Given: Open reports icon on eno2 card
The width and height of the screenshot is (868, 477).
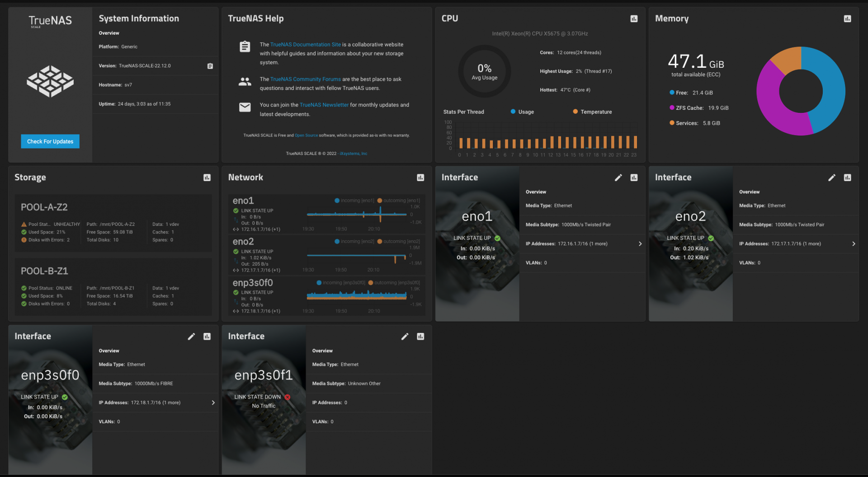Looking at the screenshot, I should pyautogui.click(x=847, y=178).
